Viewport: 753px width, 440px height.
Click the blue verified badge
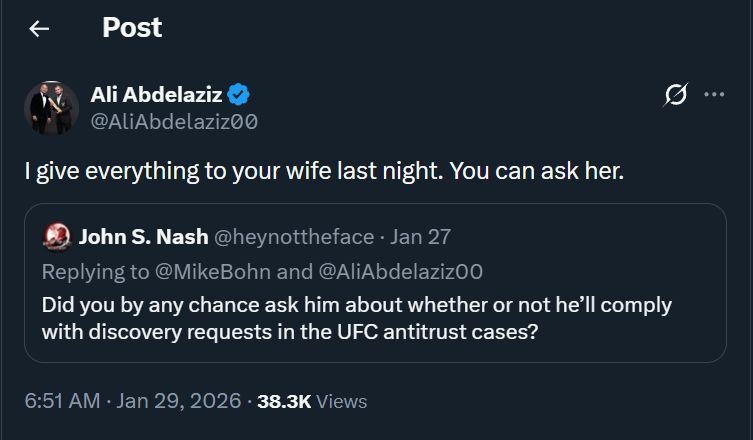click(x=238, y=95)
